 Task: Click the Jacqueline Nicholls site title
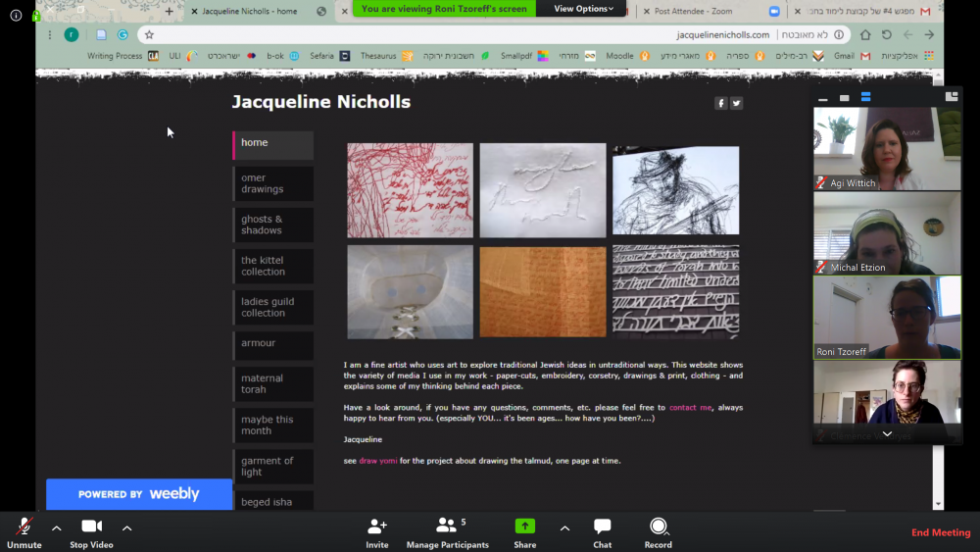click(320, 102)
